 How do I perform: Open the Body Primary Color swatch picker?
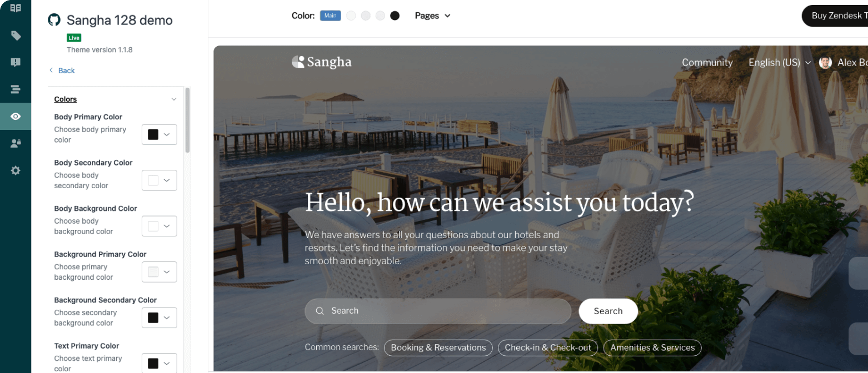coord(159,134)
